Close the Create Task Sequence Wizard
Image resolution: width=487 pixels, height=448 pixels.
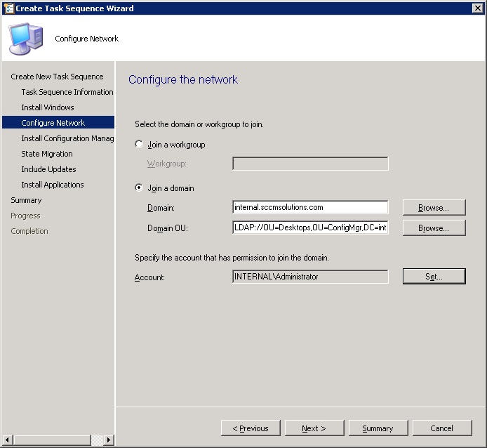click(x=477, y=8)
